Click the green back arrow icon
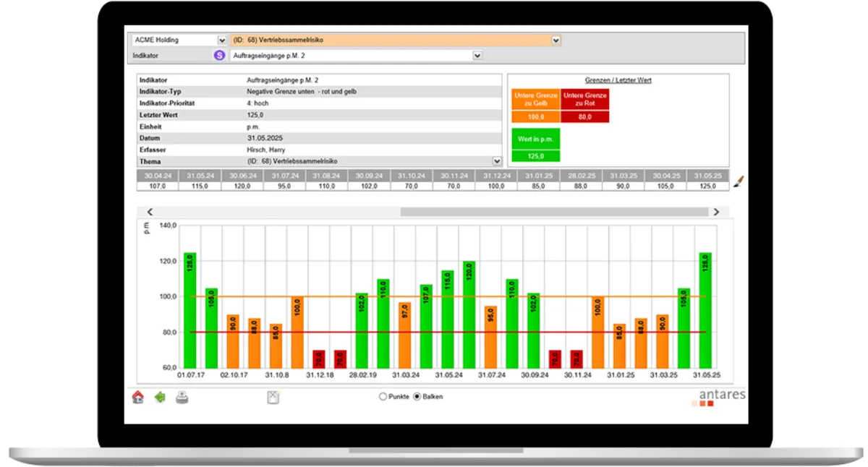The width and height of the screenshot is (868, 467). coord(161,395)
